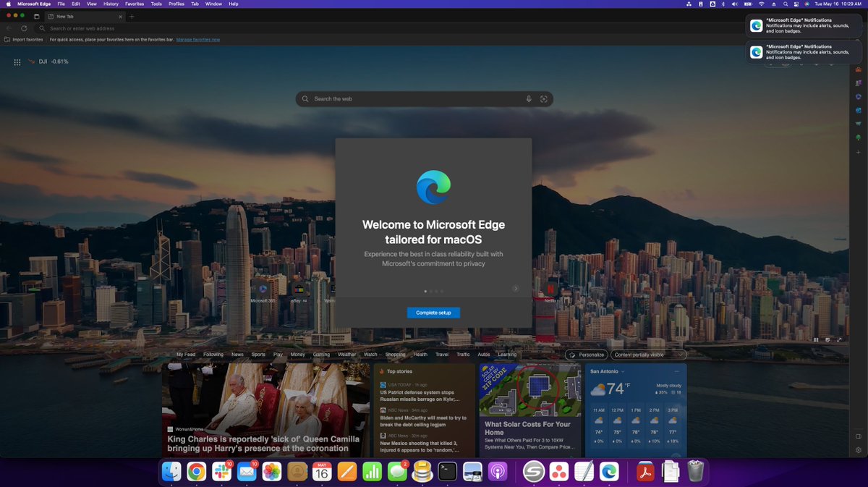Reload the page with the refresh icon
Image resolution: width=868 pixels, height=487 pixels.
(24, 28)
